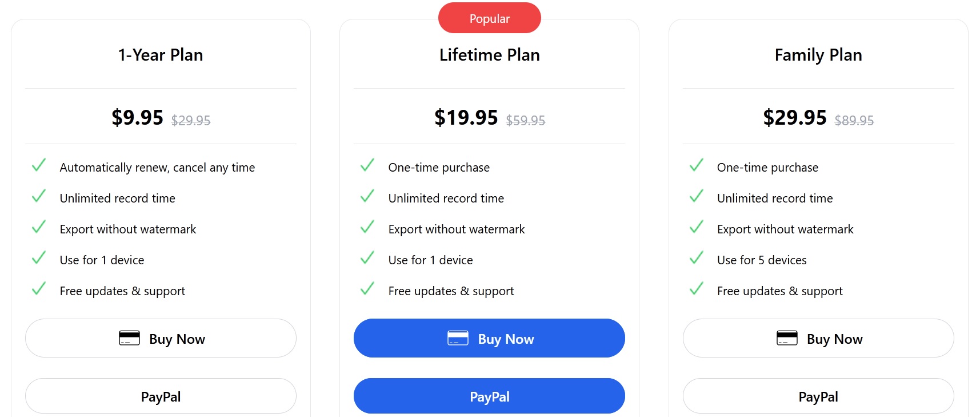Click Lifetime Plan 'One-time purchase' checkmark icon
The height and width of the screenshot is (417, 980).
(x=367, y=166)
